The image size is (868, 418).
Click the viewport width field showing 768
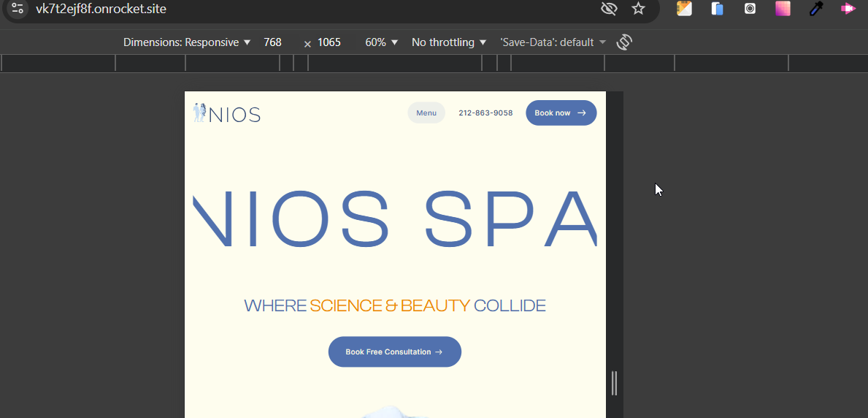pos(273,42)
